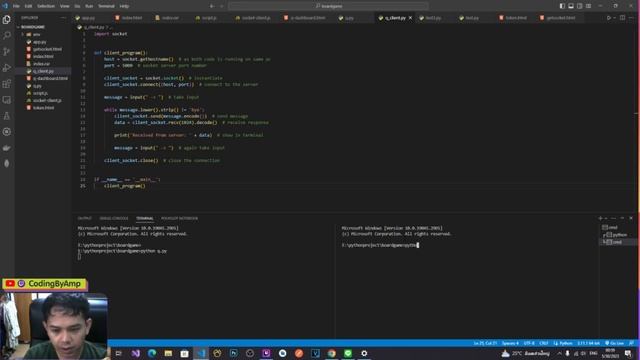Close the bottom panel with X

[x=631, y=218]
